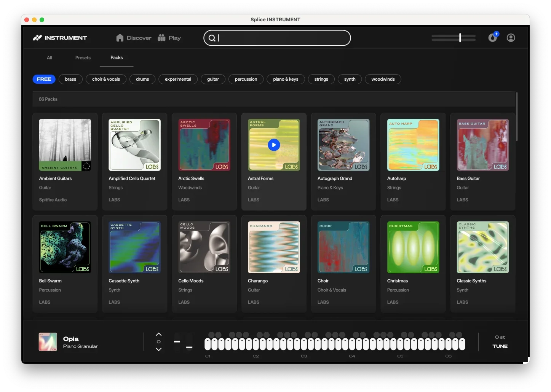Toggle the guitar category filter
Viewport: 551px width, 392px height.
pos(213,79)
